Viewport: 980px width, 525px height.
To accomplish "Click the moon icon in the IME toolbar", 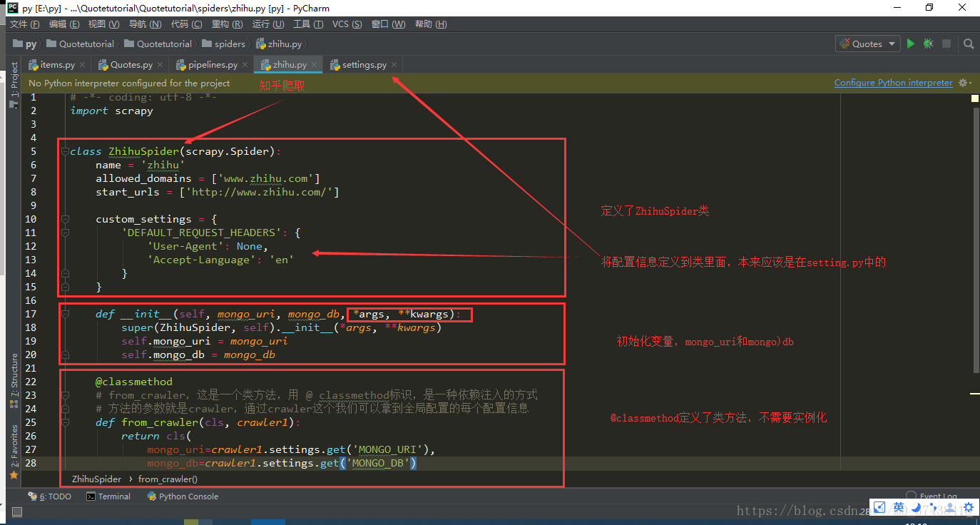I will tap(916, 508).
